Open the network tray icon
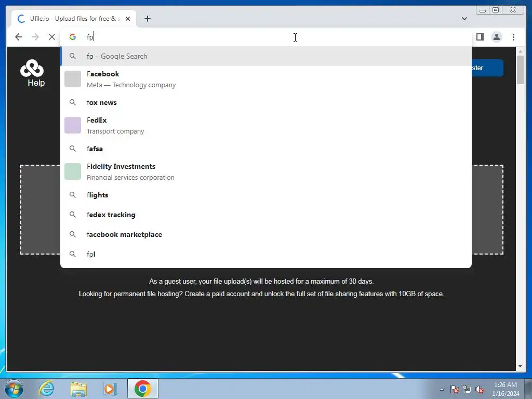This screenshot has height=399, width=532. (467, 389)
